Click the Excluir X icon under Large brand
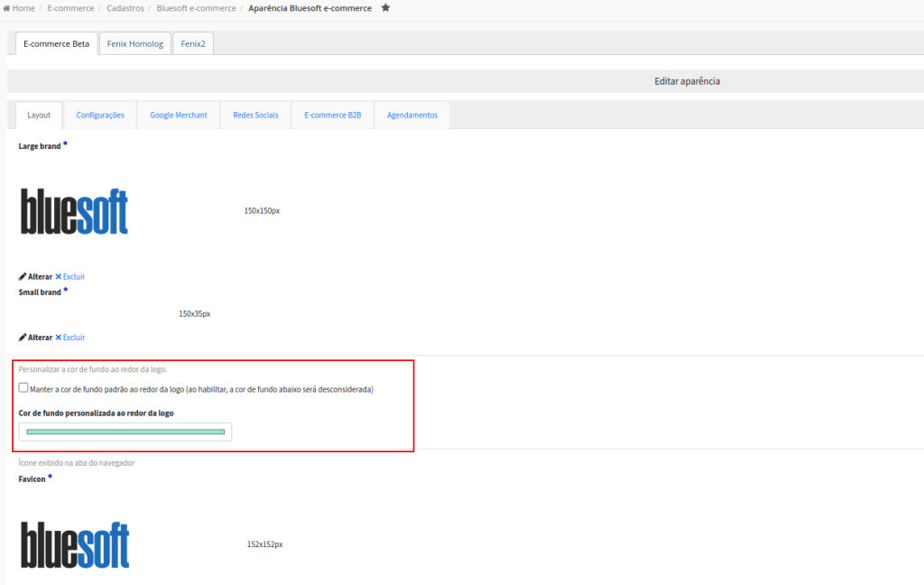 (59, 276)
